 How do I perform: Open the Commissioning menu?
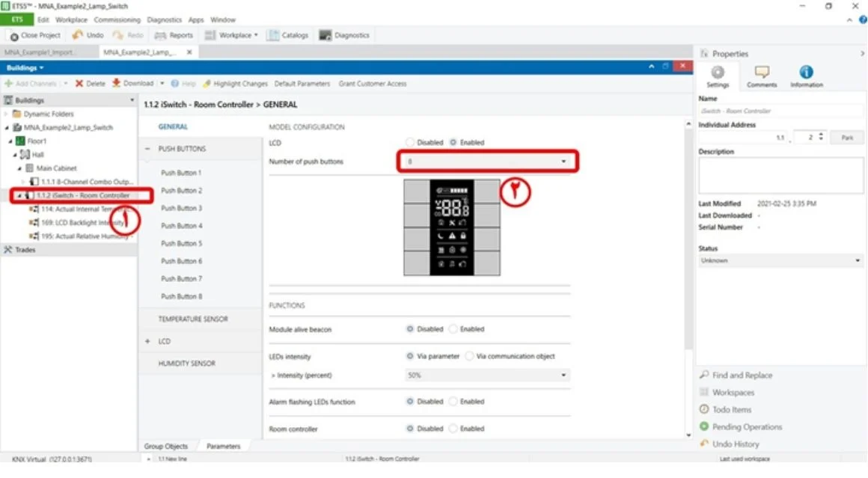(x=117, y=20)
